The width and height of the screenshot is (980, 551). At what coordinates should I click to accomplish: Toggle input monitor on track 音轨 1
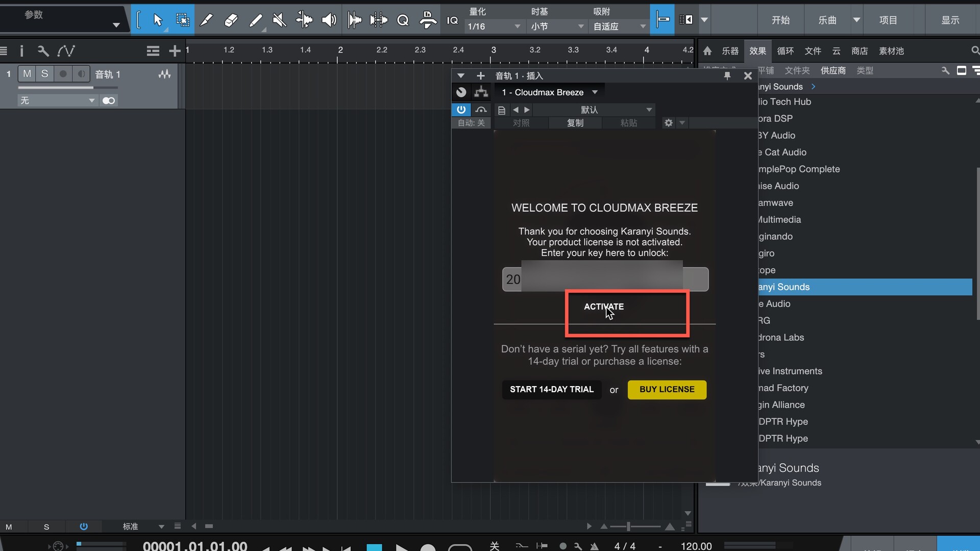(81, 74)
